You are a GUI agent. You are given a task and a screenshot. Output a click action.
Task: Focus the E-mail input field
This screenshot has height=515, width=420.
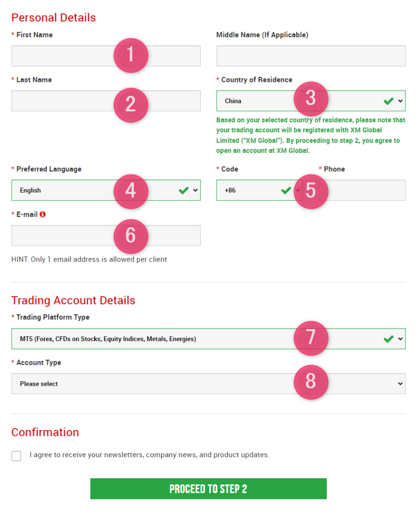[x=106, y=235]
